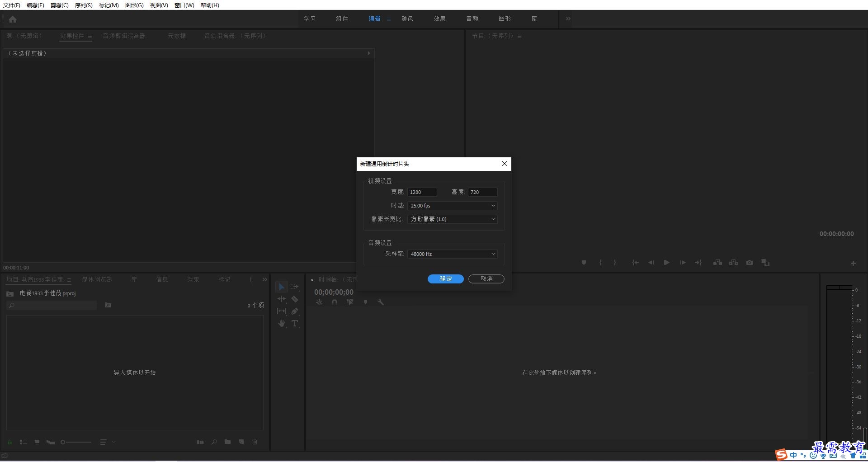This screenshot has height=462, width=868.
Task: Open the 序列(S) menu
Action: pos(84,5)
